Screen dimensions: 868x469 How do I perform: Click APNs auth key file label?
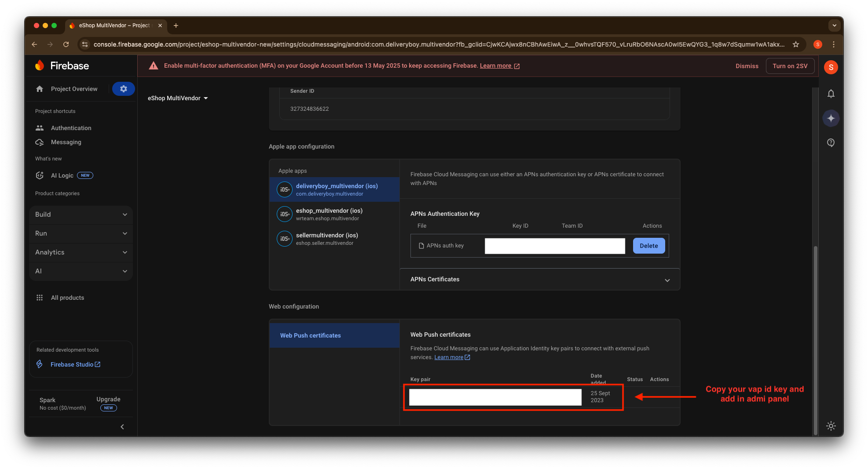tap(445, 246)
